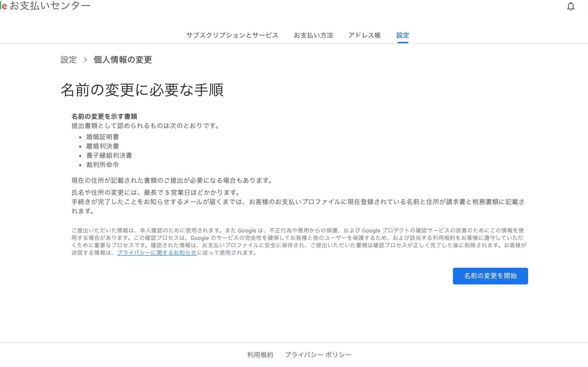Click the breadcrumb chevron separator
Screen dimensions: 588x367
(85, 59)
